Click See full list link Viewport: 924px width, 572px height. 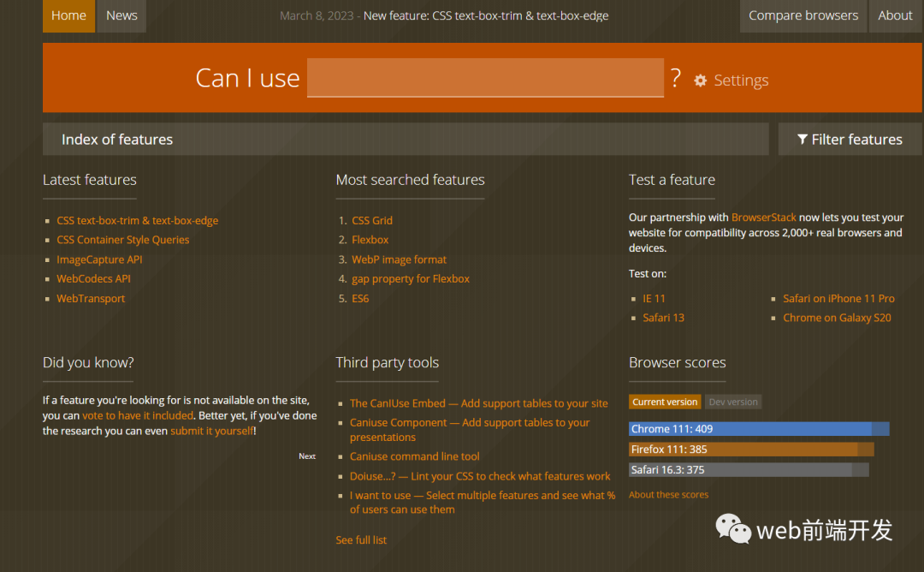point(361,540)
